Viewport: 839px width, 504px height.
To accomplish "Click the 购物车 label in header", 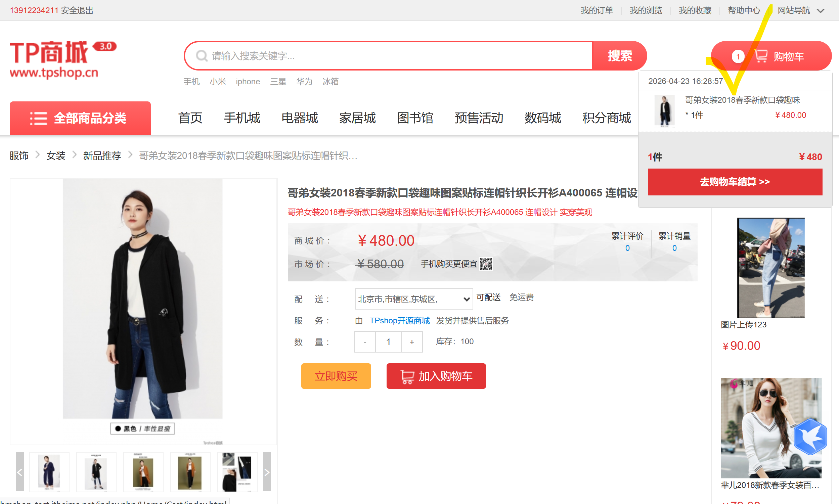I will click(789, 56).
